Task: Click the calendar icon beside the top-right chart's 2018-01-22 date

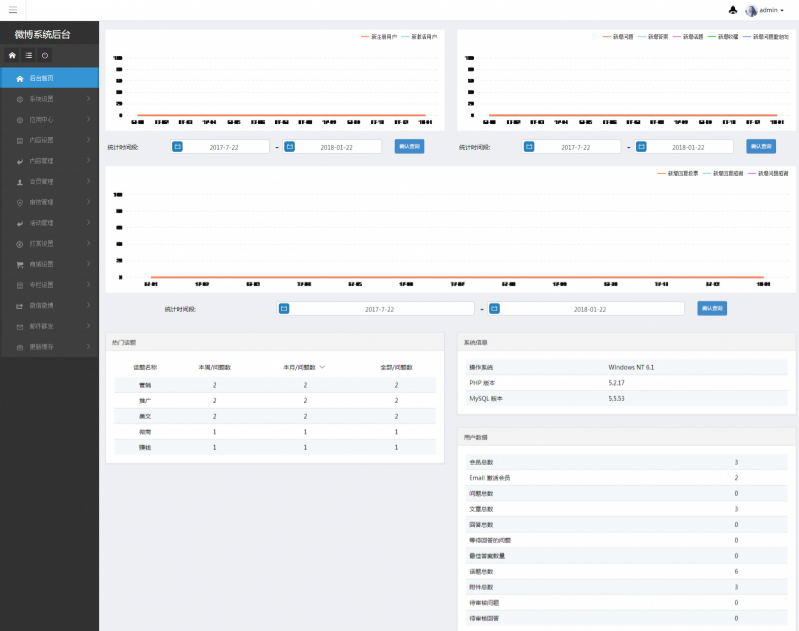Action: (x=642, y=147)
